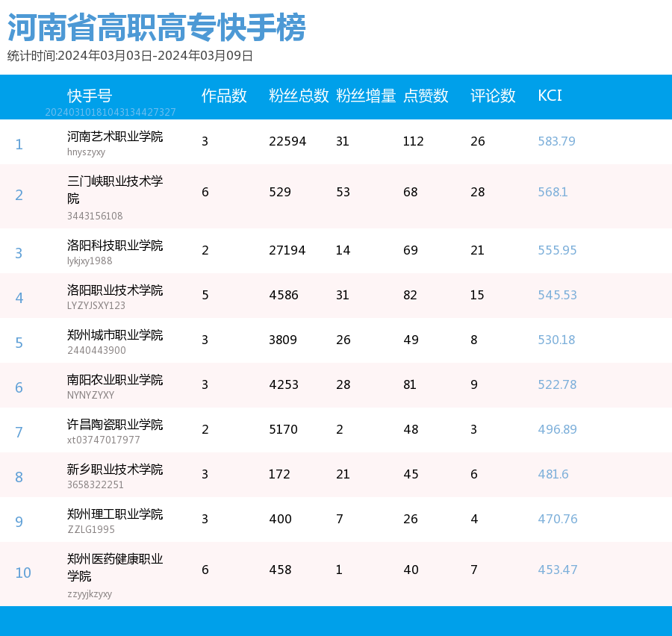Click fan total 3809

[x=283, y=340]
